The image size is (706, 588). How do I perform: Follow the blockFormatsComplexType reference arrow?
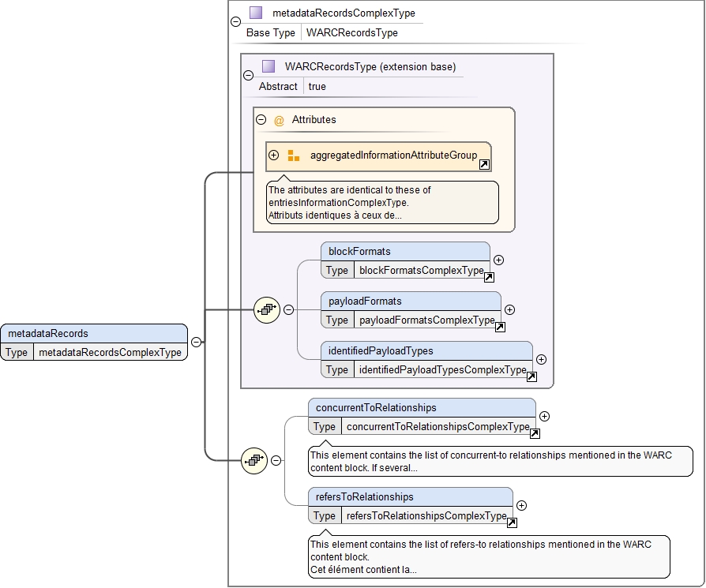pos(489,277)
